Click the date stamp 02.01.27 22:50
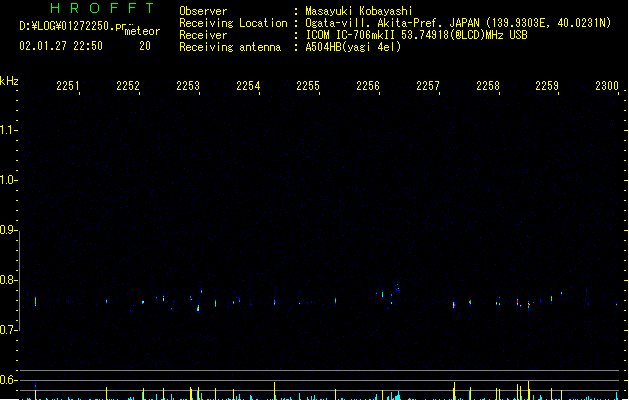 pos(61,46)
